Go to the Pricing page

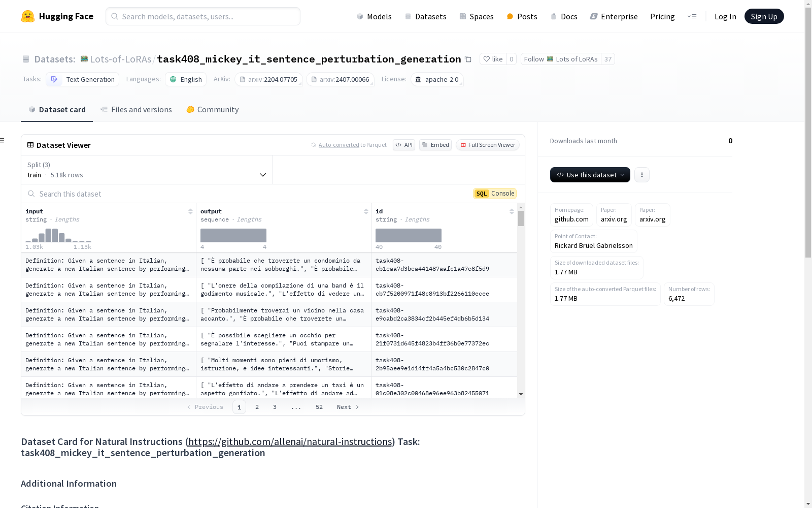point(662,16)
